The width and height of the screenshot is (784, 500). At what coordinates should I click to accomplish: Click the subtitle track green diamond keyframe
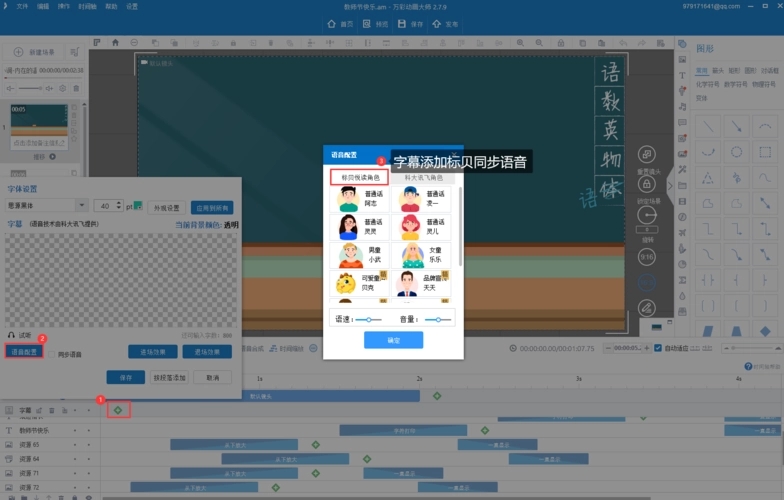tap(118, 410)
